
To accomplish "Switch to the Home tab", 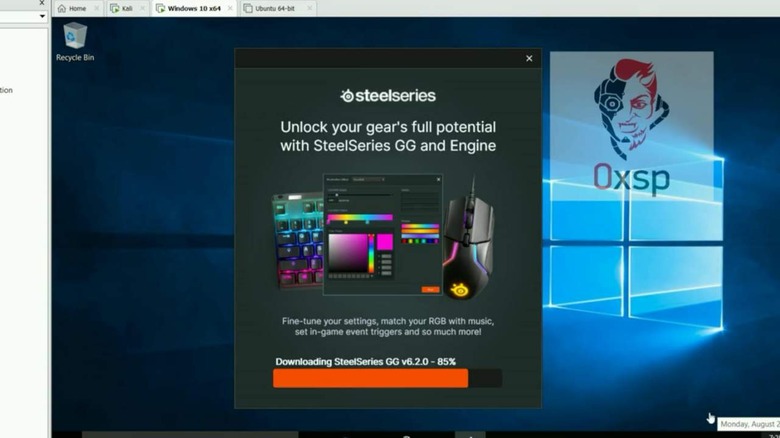I will pos(77,8).
